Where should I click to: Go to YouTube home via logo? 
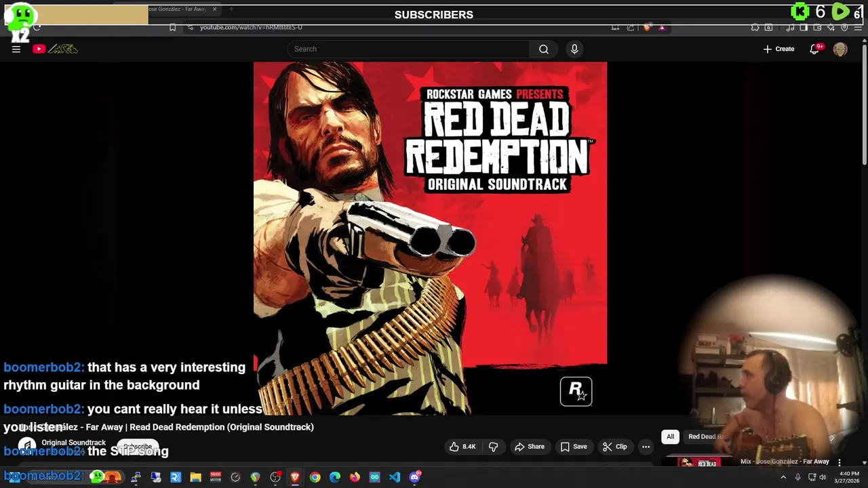[x=56, y=49]
